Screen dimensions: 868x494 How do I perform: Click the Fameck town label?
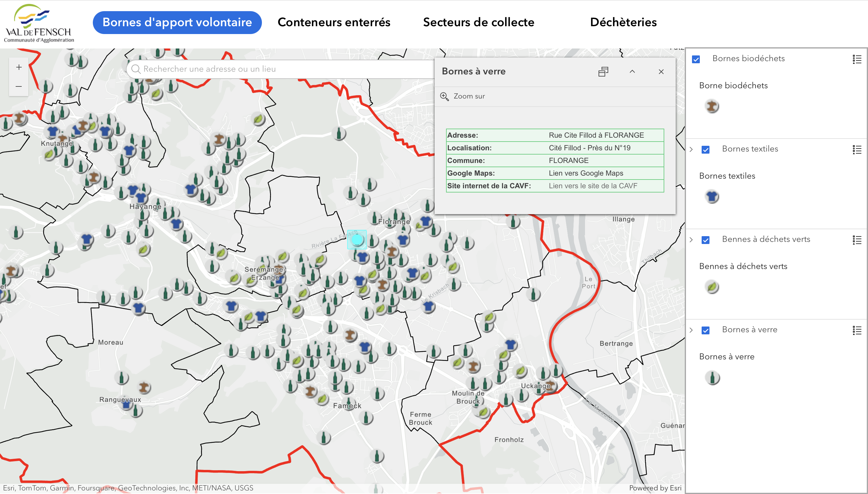pos(347,406)
